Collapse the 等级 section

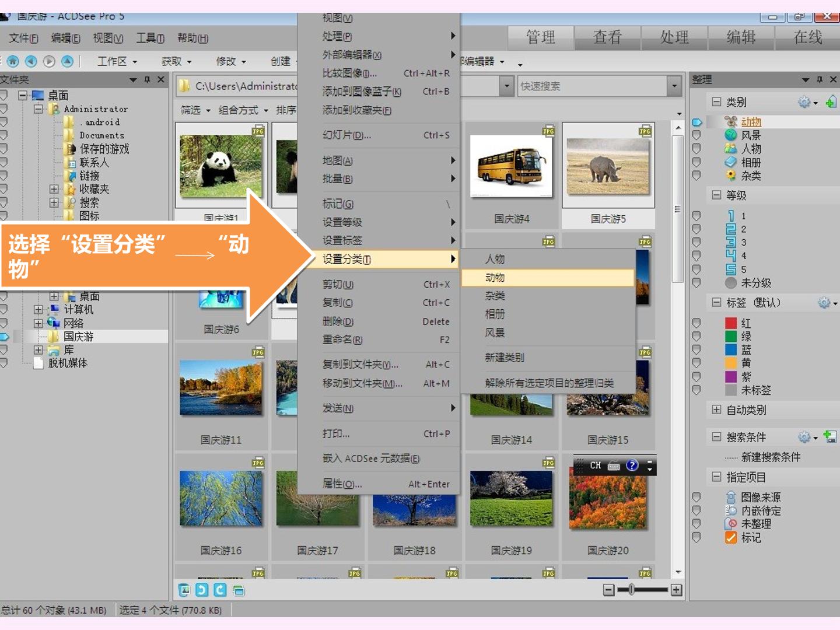pyautogui.click(x=716, y=195)
